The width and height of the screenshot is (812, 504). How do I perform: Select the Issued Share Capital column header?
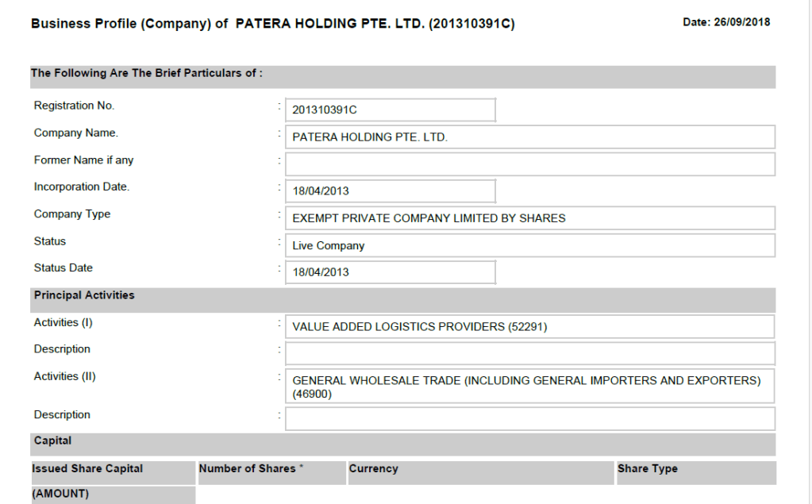(87, 469)
